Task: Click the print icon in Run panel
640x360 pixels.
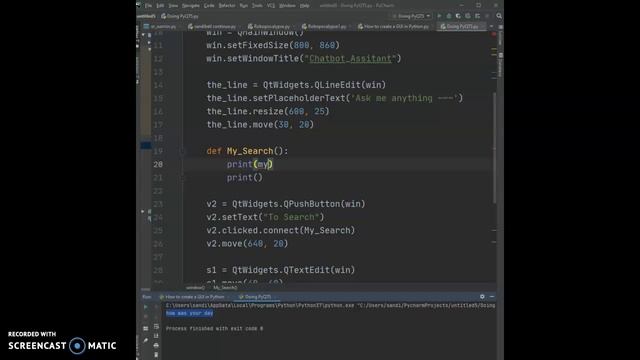Action: click(x=156, y=345)
